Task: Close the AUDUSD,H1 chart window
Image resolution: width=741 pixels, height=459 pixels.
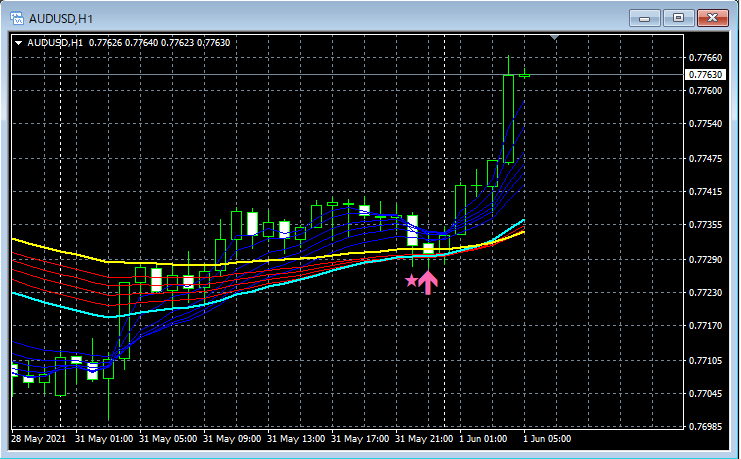Action: [x=712, y=19]
